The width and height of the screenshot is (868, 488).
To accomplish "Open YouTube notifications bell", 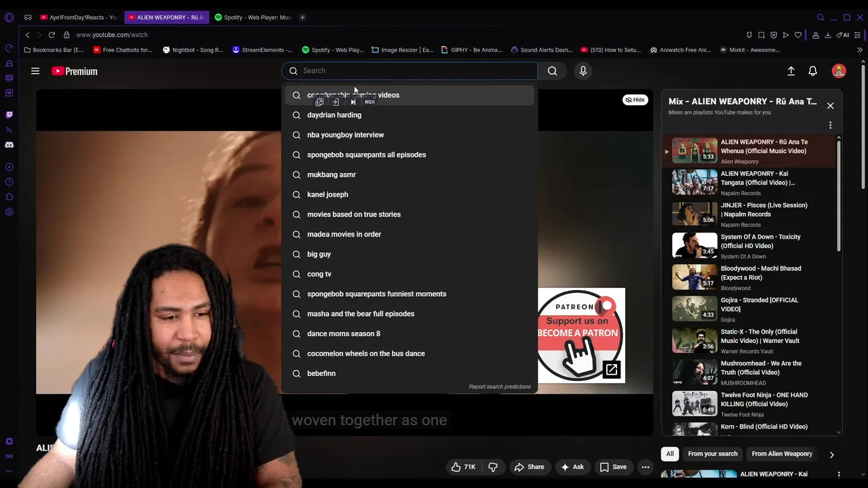I will 812,70.
